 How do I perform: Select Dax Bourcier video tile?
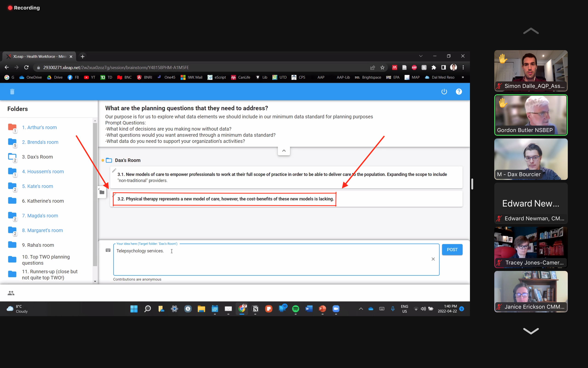tap(531, 159)
